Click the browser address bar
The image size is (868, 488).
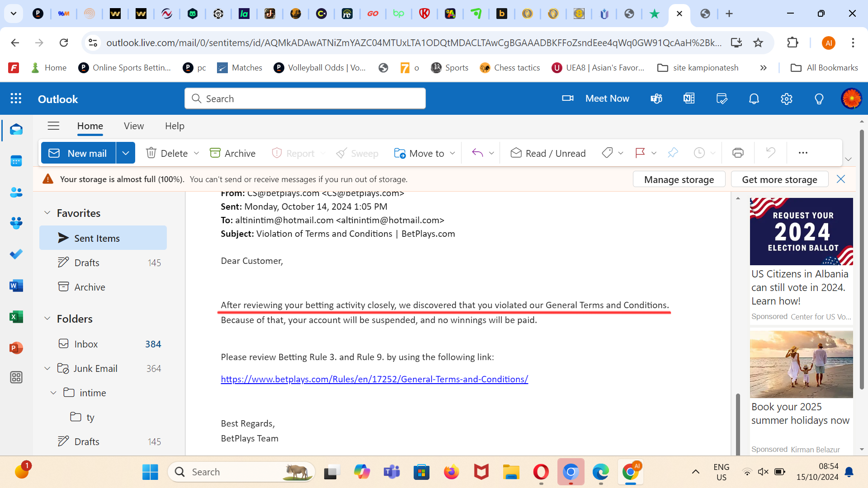414,42
